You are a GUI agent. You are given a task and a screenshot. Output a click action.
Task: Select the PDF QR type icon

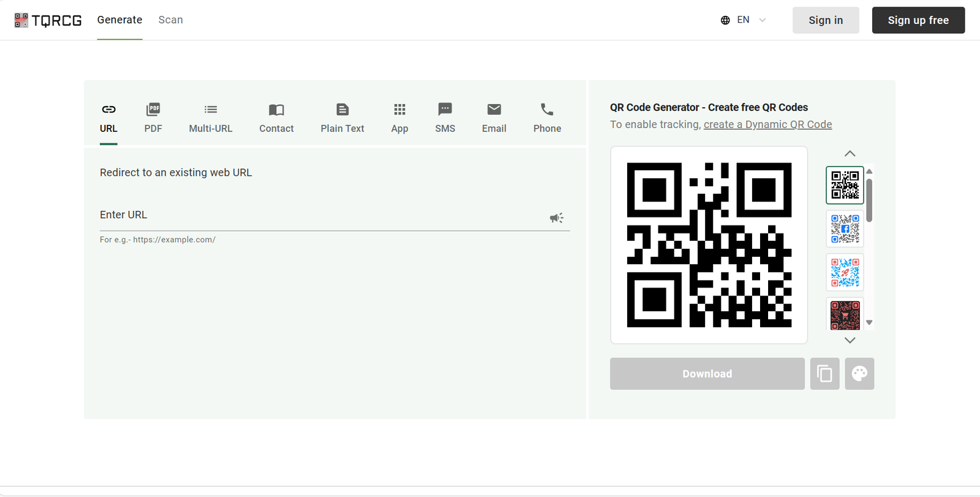click(153, 110)
